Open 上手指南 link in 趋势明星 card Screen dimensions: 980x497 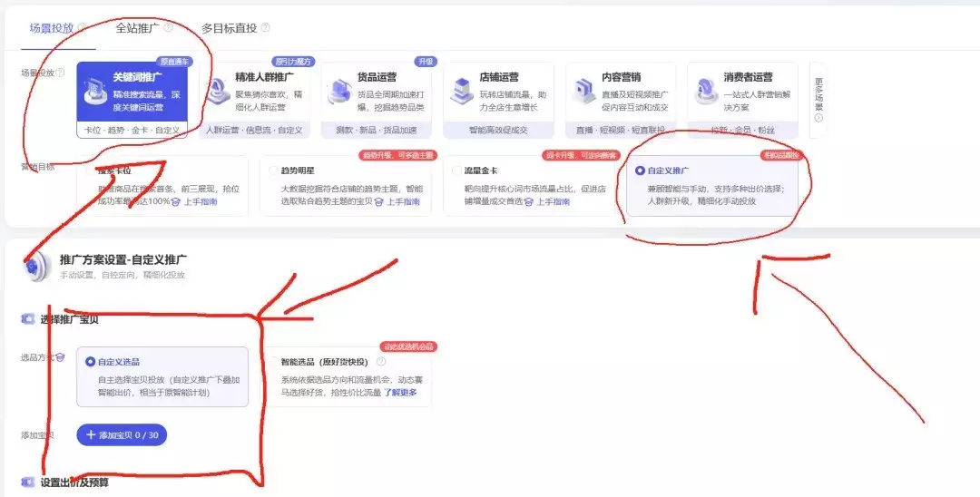403,201
